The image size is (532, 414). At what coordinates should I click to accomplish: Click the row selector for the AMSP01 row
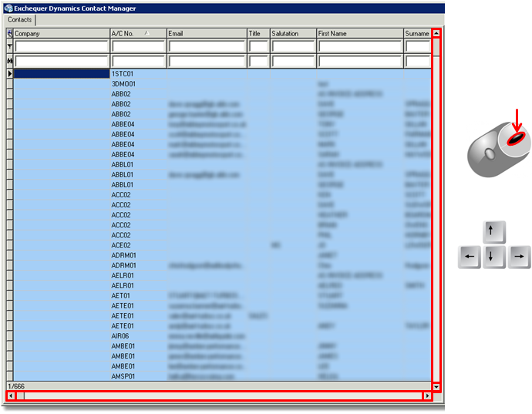tap(9, 376)
